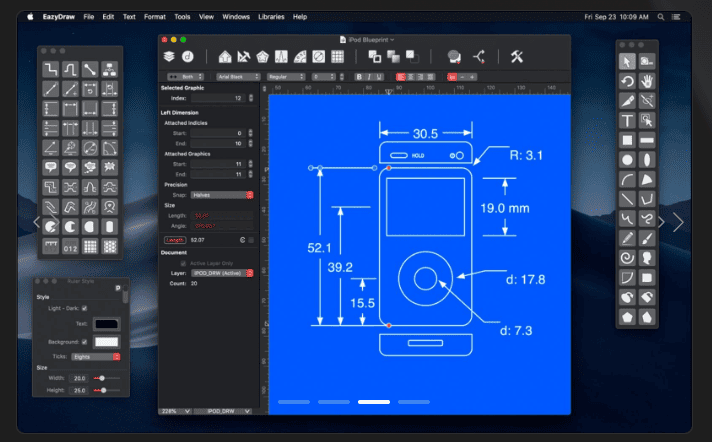
Task: Click the refresh icon beside 52.07
Action: coord(242,240)
